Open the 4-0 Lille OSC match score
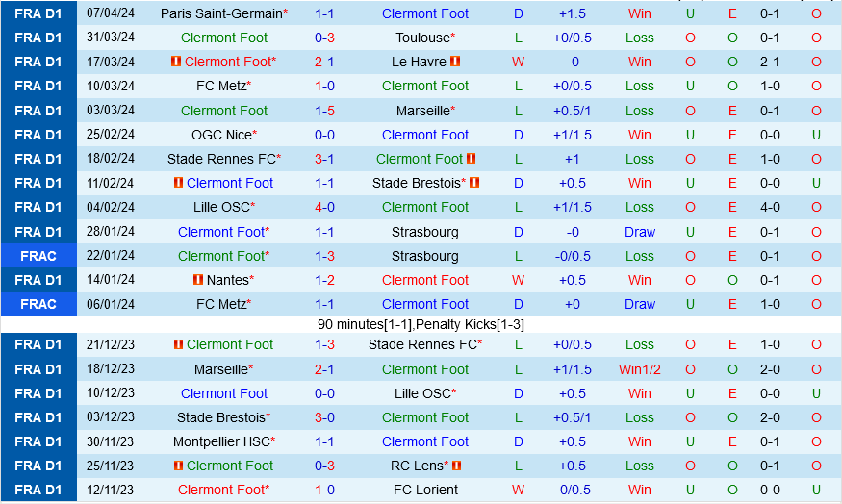This screenshot has width=842, height=504. click(x=324, y=207)
